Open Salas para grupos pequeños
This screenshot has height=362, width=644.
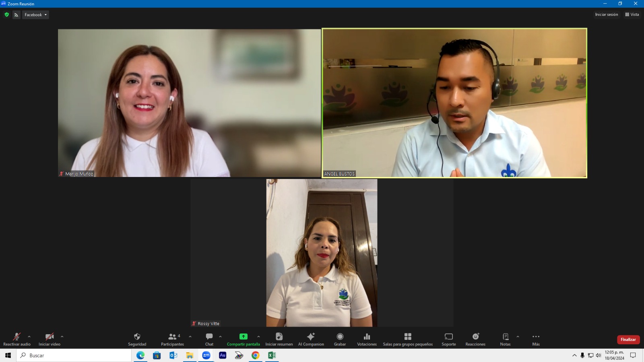pyautogui.click(x=408, y=337)
